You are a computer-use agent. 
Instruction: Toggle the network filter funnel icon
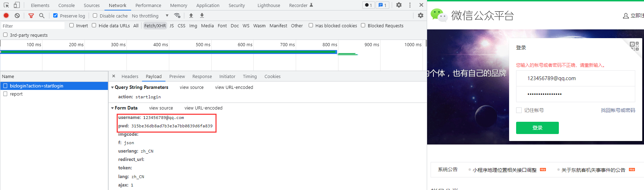[31, 15]
